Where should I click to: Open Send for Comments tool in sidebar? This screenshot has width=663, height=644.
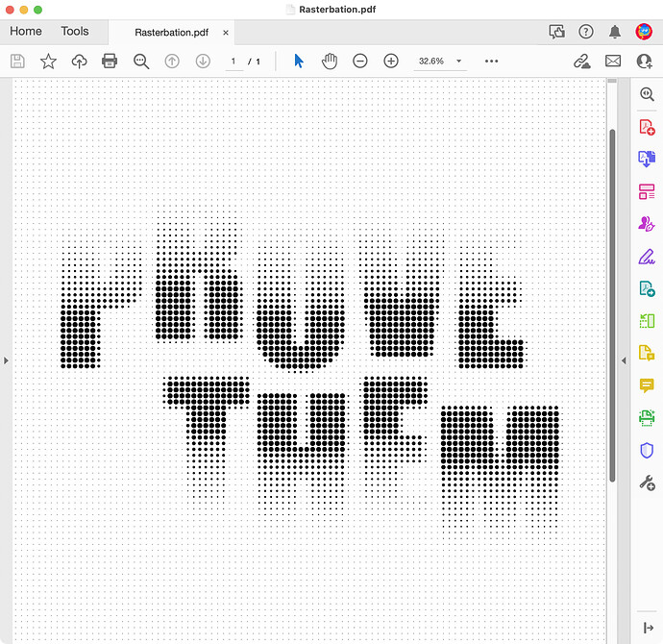(x=647, y=288)
